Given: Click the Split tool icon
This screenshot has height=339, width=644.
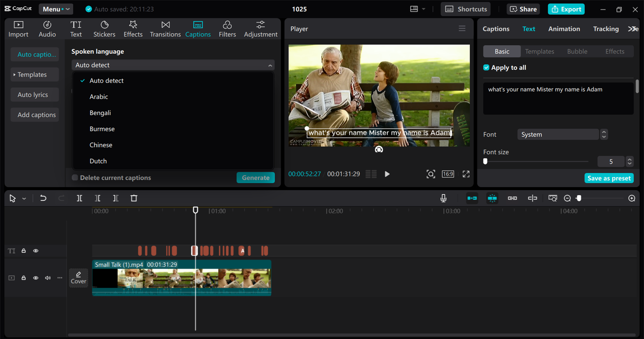Looking at the screenshot, I should (79, 198).
